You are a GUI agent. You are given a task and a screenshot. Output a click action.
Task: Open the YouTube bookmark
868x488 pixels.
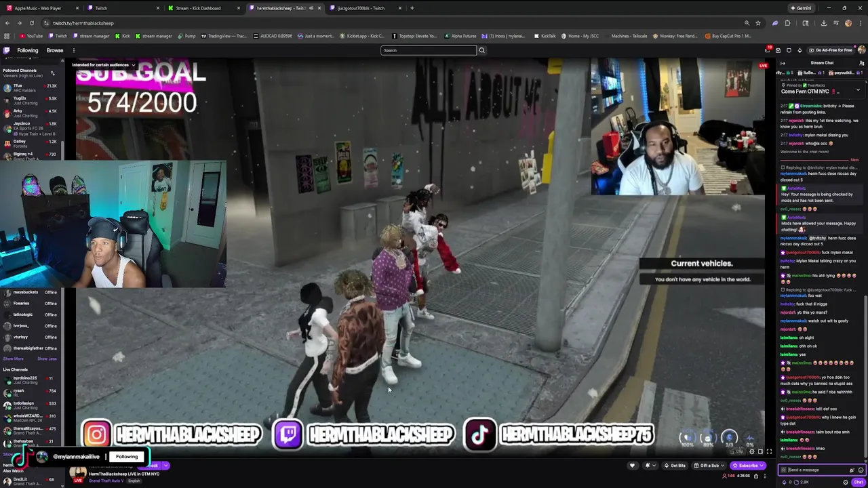[x=31, y=36]
